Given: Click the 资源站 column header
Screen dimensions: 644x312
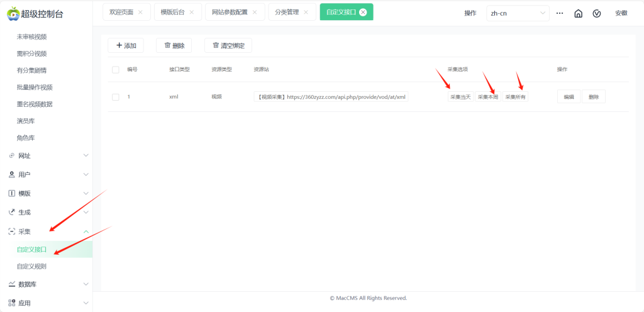Looking at the screenshot, I should [x=261, y=70].
